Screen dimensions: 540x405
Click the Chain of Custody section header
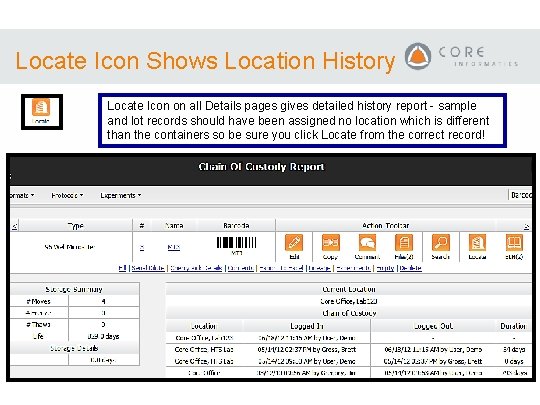tap(349, 313)
